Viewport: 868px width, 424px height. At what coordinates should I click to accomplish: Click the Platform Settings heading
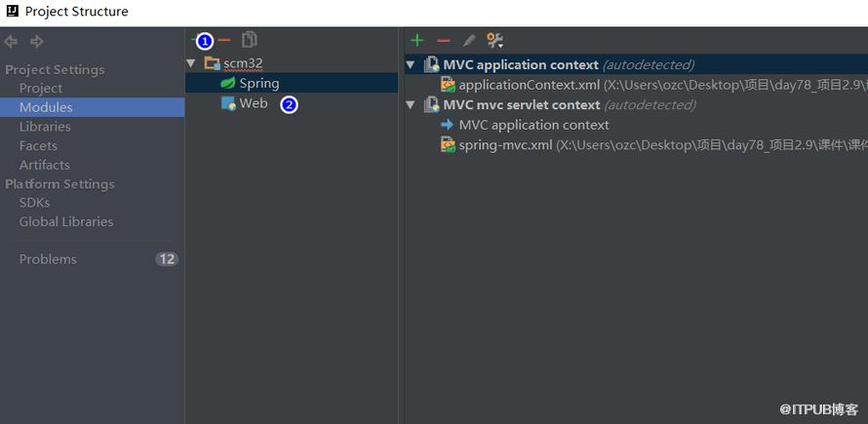click(x=59, y=184)
